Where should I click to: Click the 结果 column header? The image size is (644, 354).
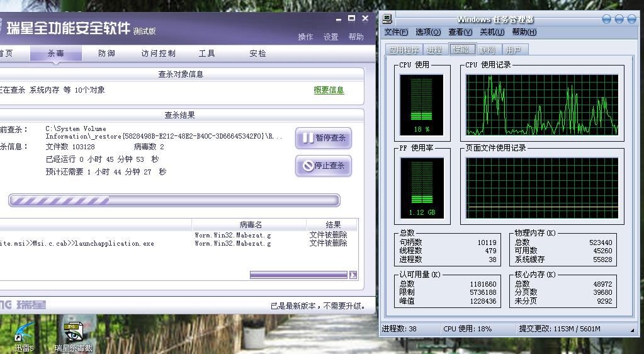pos(332,224)
